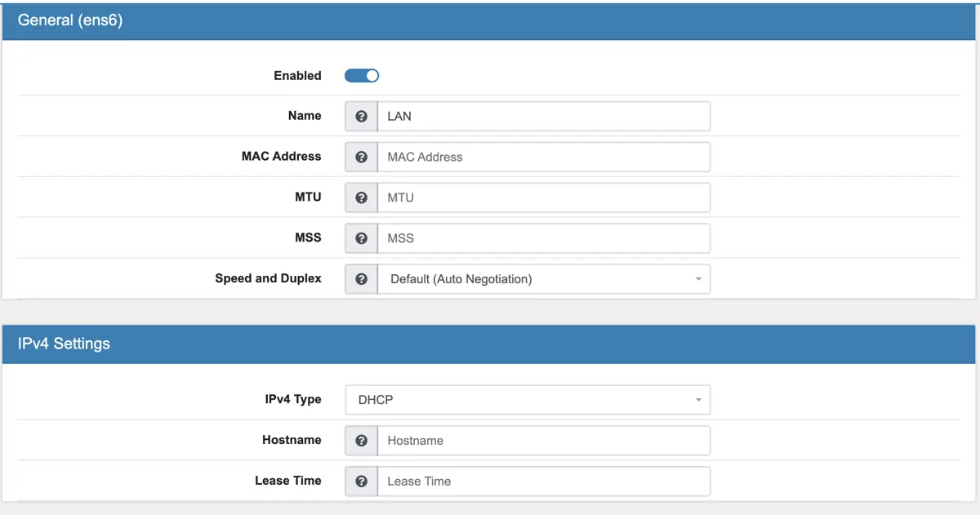Image resolution: width=980 pixels, height=515 pixels.
Task: Click the IPv4 Settings section header
Action: 65,344
